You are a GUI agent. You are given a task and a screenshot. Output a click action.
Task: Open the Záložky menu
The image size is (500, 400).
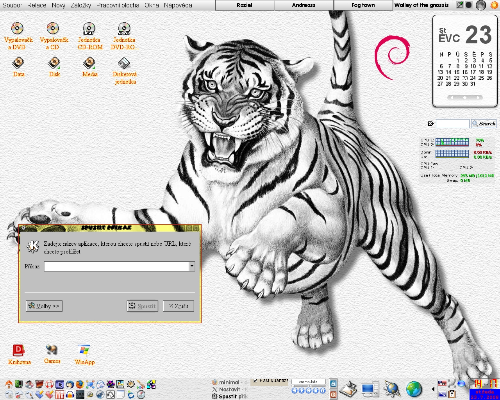click(x=81, y=5)
